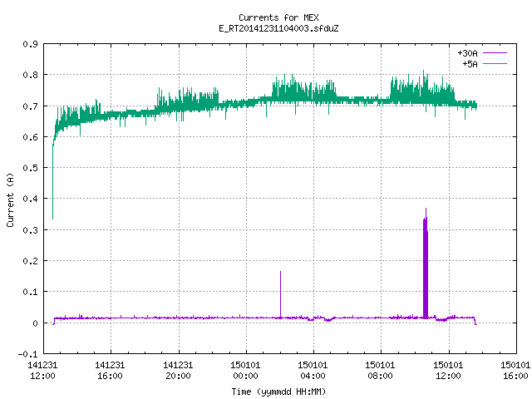
Task: Click the x-axis label 'Time (yymmdd HH:MM)'
Action: tap(278, 392)
